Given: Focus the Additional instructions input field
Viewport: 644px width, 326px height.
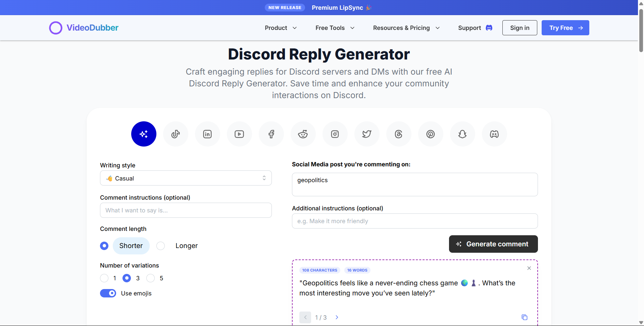Looking at the screenshot, I should 415,221.
